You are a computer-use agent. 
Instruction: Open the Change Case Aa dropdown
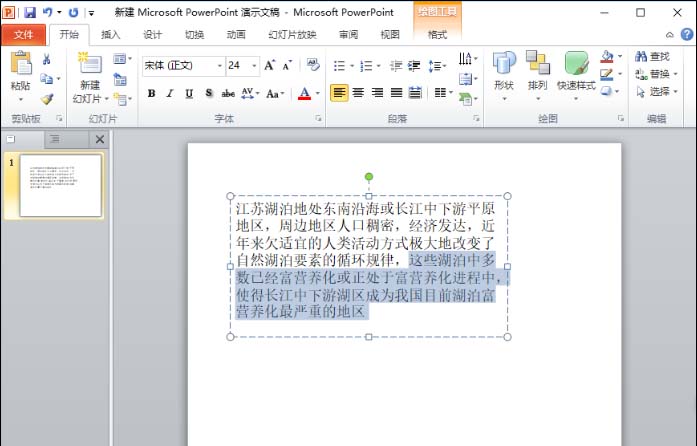coord(275,93)
